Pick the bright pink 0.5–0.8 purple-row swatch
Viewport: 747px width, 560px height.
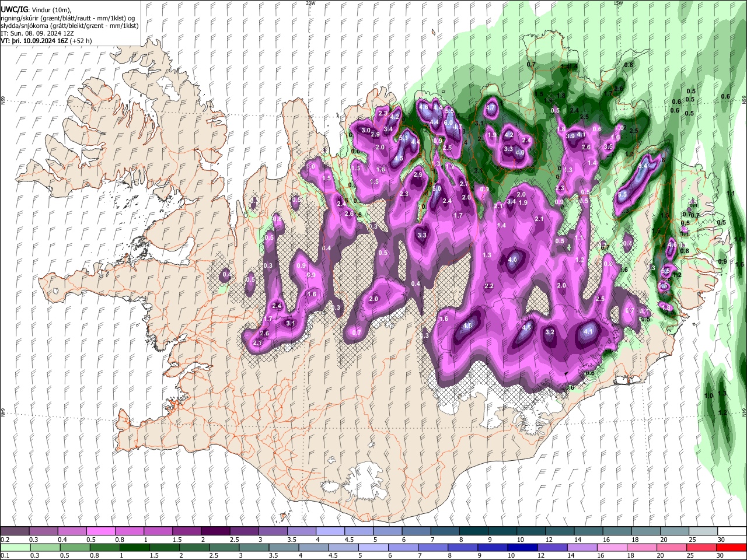pyautogui.click(x=100, y=531)
